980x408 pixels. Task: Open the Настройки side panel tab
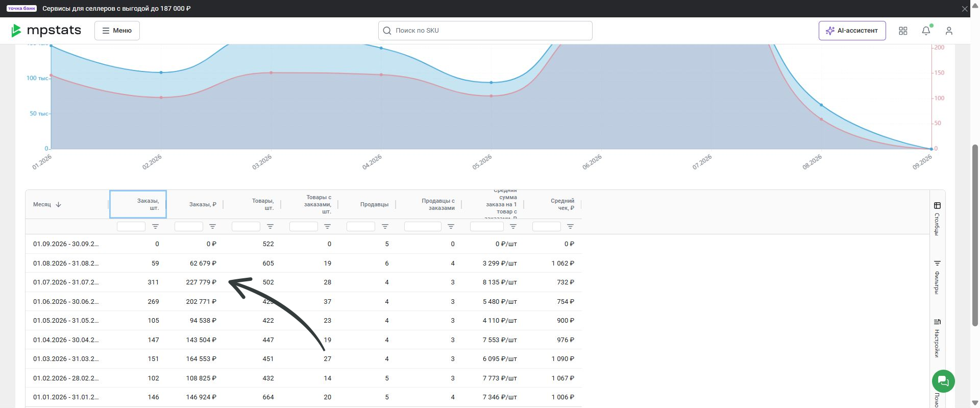coord(937,339)
